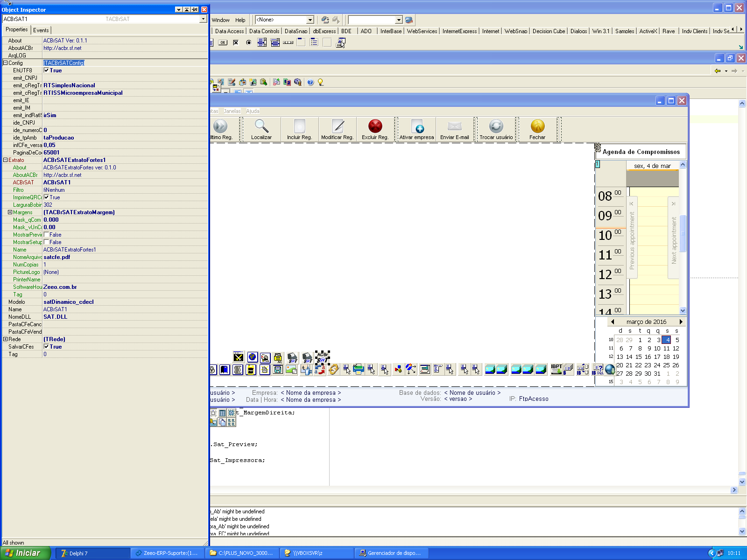The image size is (747, 560).
Task: Open the empty combo box next to browser icon
Action: pos(399,20)
